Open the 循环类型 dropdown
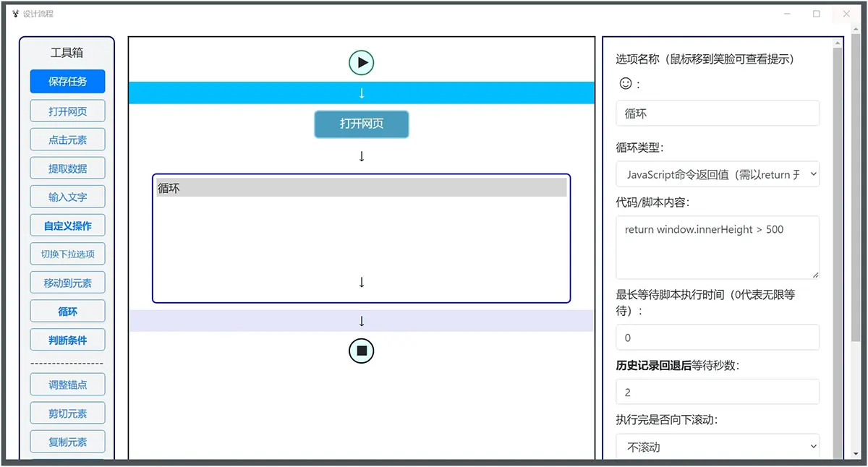Viewport: 868px width, 467px height. [x=717, y=174]
